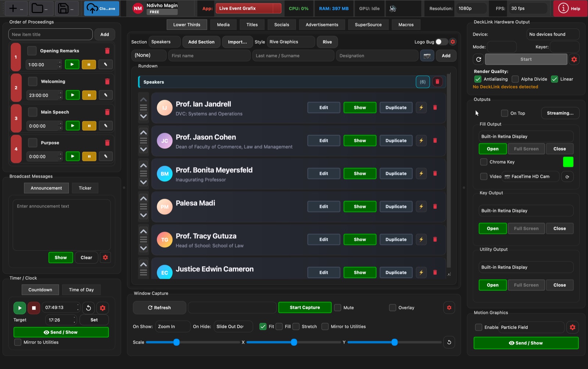588x369 pixels.
Task: Open the Resolution 1080p dropdown
Action: [471, 8]
